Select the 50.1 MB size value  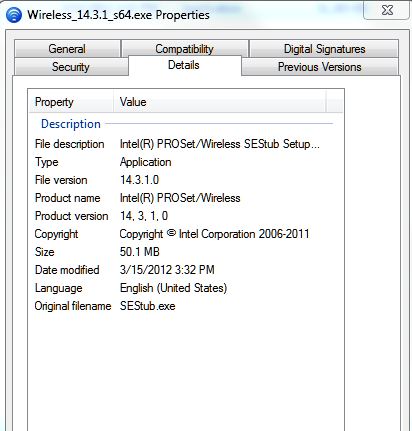[x=140, y=252]
